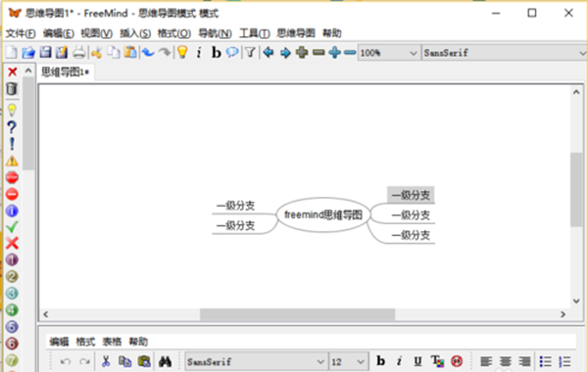Select the freemind思维导图 root node
The height and width of the screenshot is (372, 588).
323,214
